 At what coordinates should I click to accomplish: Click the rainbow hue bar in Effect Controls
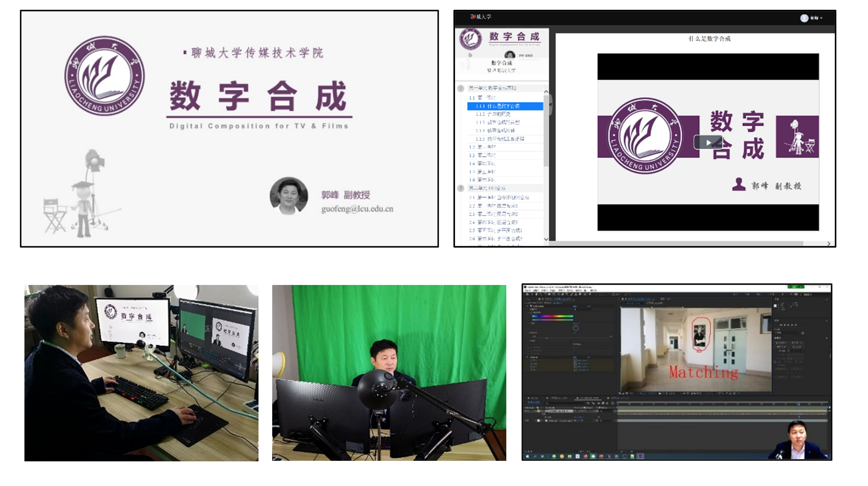pos(552,316)
